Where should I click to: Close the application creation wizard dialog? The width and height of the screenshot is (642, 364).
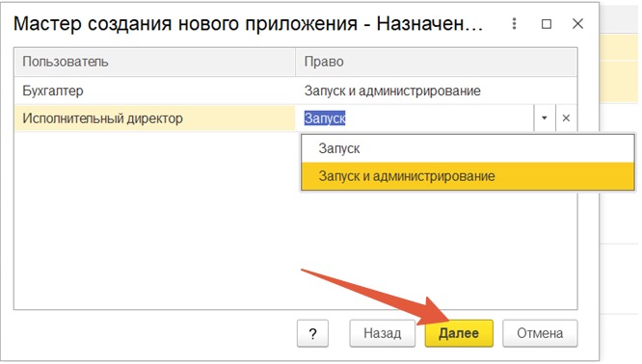click(x=577, y=24)
